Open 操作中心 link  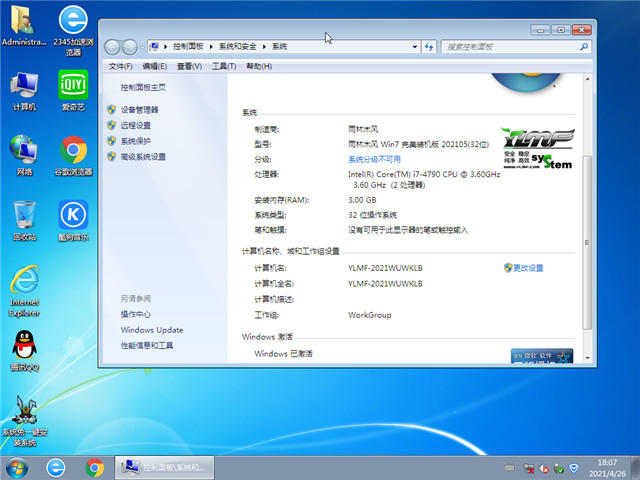click(x=136, y=314)
